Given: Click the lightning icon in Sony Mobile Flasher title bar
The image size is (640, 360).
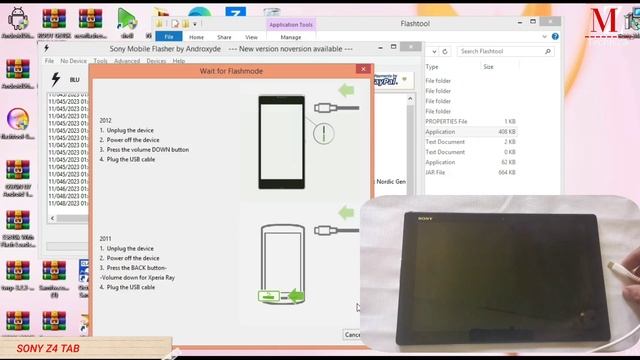Looking at the screenshot, I should pyautogui.click(x=47, y=49).
